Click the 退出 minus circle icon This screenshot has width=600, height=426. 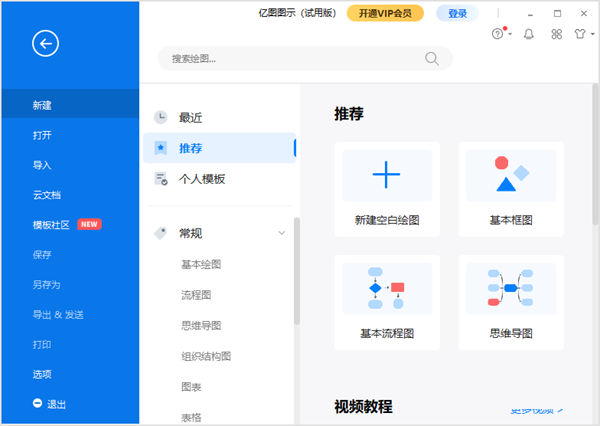37,403
